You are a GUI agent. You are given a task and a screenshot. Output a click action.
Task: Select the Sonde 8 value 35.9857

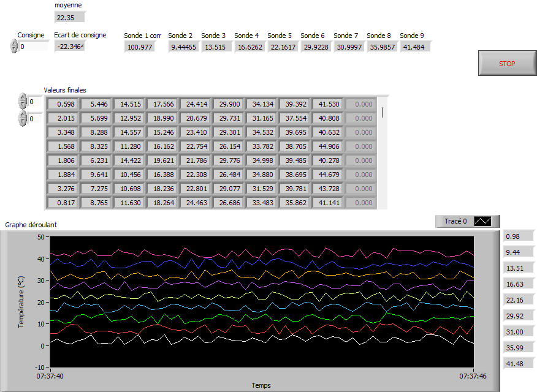(382, 47)
